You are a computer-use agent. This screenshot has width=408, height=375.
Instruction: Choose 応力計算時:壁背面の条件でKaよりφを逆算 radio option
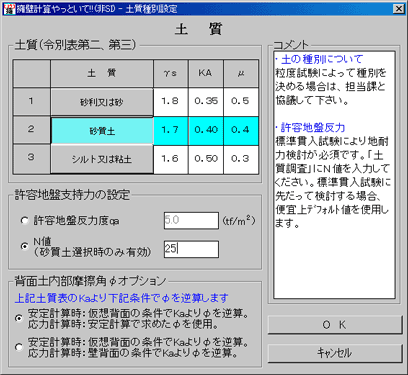(x=19, y=347)
